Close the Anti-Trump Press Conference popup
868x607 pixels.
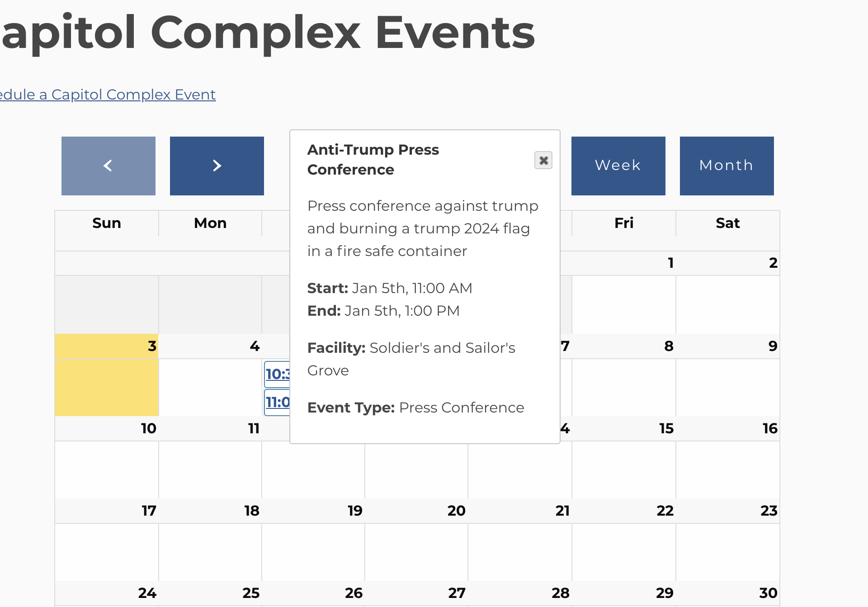(543, 160)
